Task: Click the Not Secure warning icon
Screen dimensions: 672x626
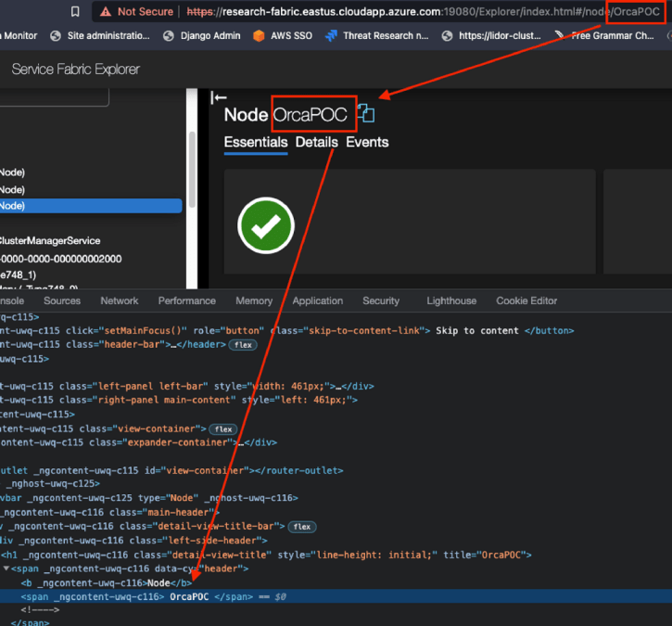Action: [106, 11]
